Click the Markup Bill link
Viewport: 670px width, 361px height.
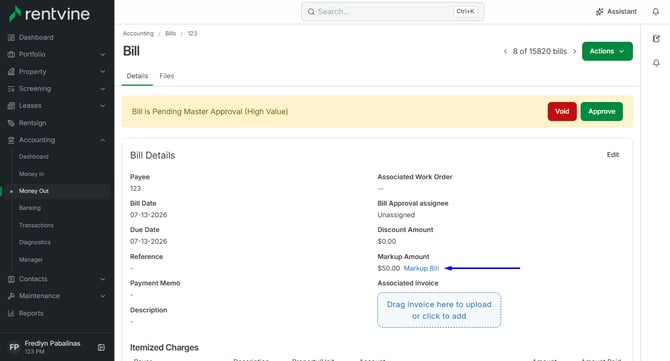coord(421,268)
